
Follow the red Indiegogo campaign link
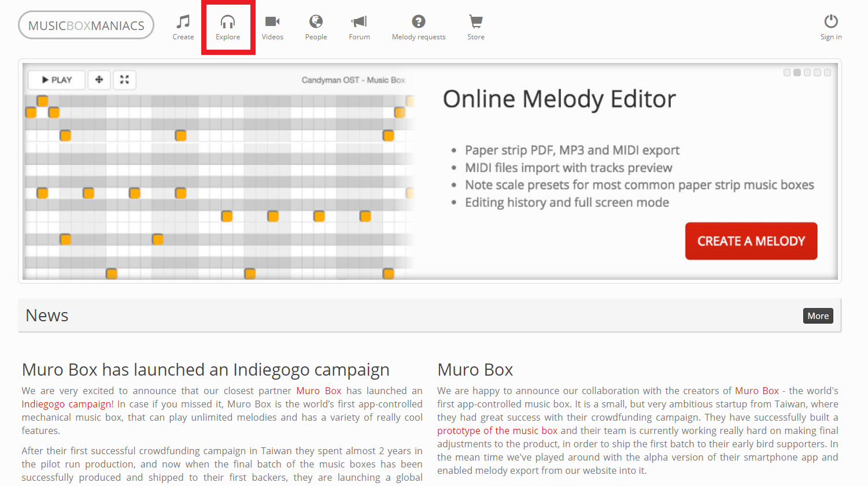tap(67, 404)
